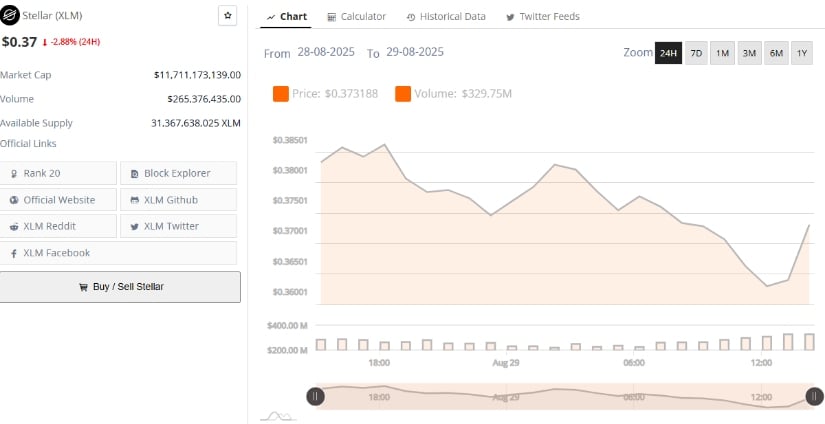Viewport: 825px width, 424px height.
Task: Open the XLM Reddit link
Action: 58,226
